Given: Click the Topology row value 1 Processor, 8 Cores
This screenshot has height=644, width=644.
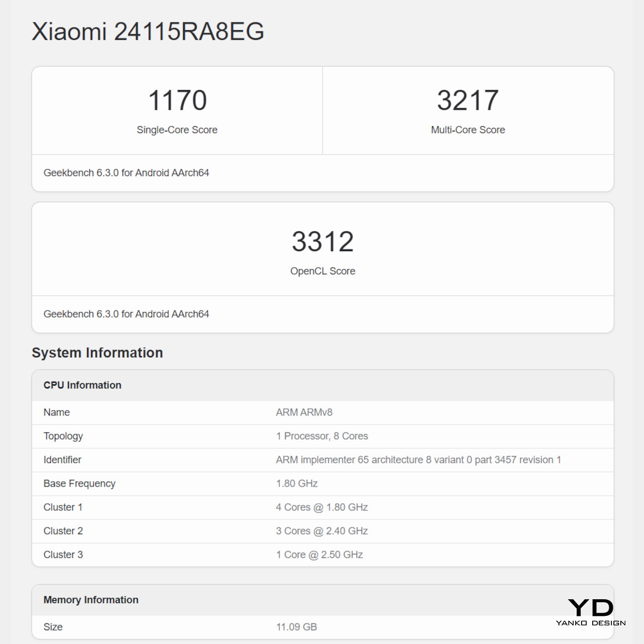Looking at the screenshot, I should click(x=321, y=436).
